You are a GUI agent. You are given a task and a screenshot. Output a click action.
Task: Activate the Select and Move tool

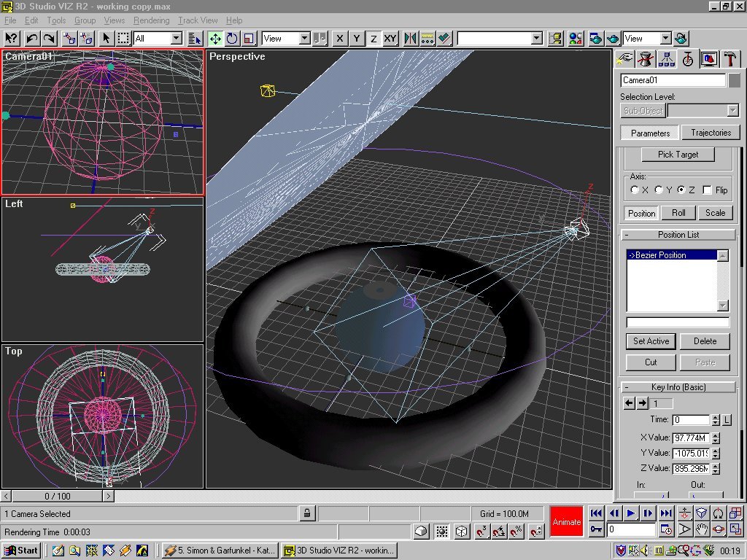tap(215, 38)
